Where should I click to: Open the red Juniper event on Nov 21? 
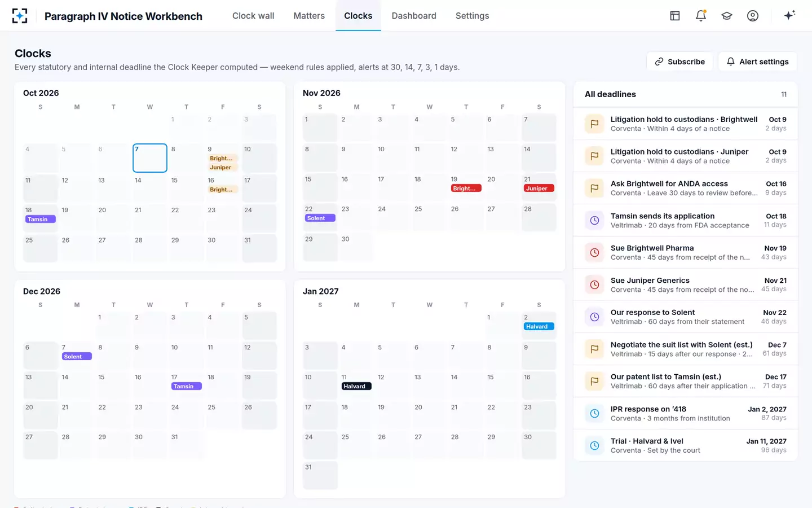539,189
